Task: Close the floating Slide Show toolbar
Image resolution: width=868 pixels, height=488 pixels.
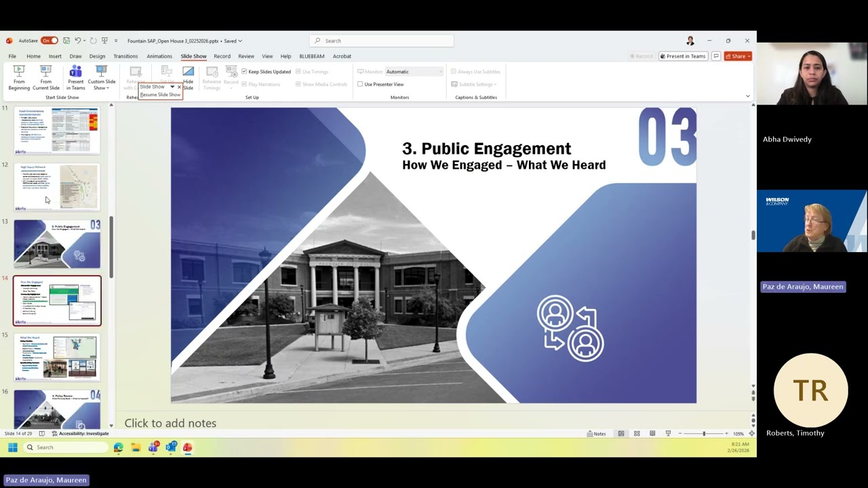Action: [179, 87]
